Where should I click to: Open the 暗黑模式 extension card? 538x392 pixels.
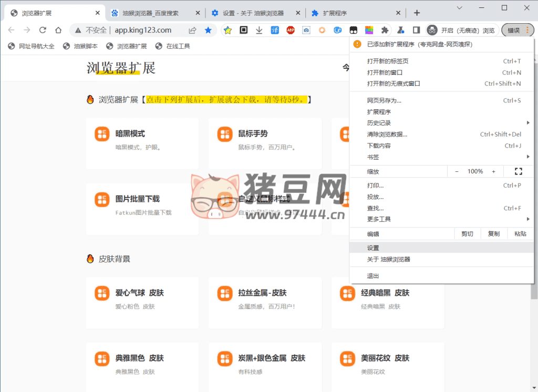tap(142, 140)
